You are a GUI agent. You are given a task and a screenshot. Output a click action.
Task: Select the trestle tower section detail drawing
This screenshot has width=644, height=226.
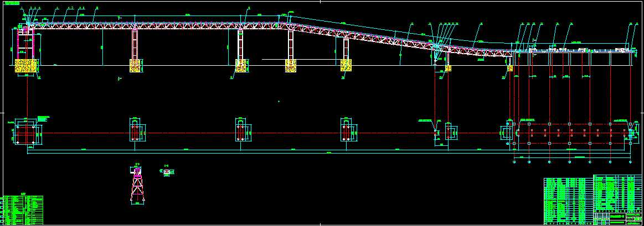(x=137, y=183)
